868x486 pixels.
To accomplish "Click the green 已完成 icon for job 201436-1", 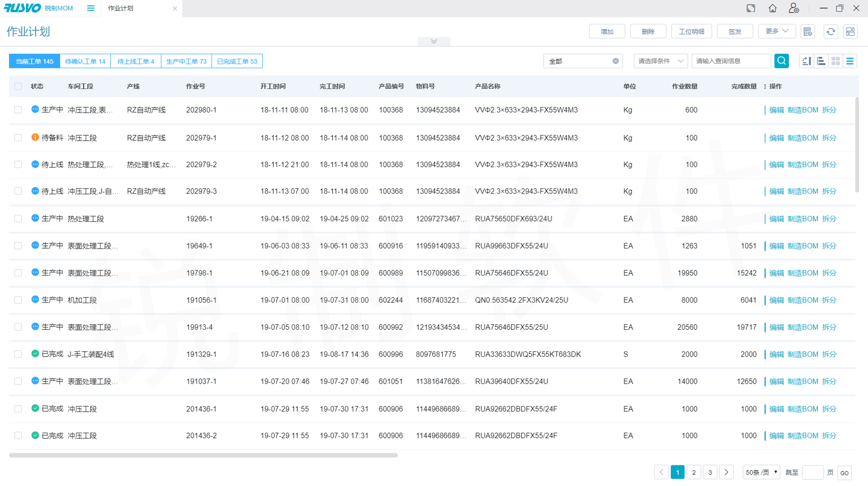I will click(35, 408).
